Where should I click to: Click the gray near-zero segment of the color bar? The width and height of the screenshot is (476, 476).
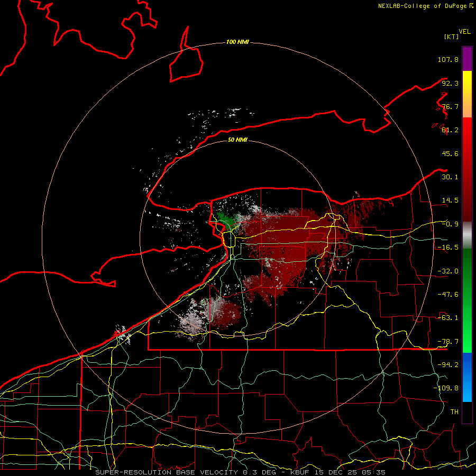click(467, 235)
